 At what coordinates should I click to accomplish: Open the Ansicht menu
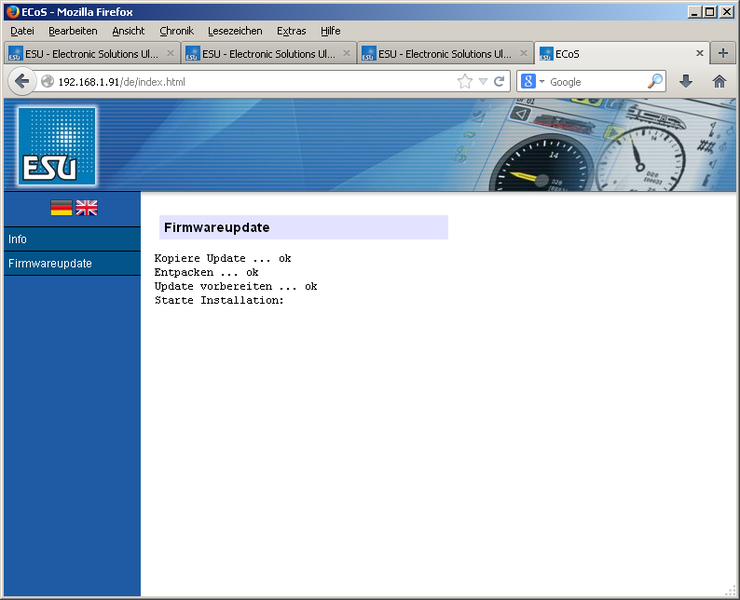(x=128, y=31)
